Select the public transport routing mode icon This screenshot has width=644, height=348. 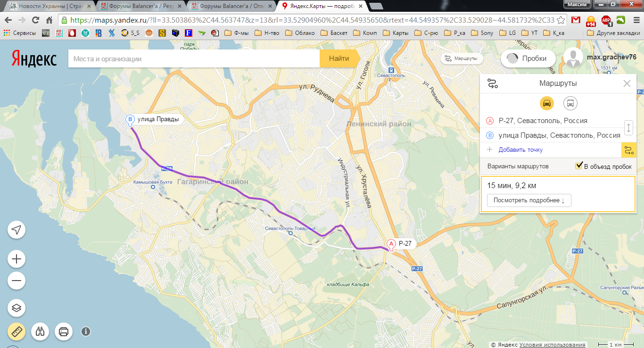(x=570, y=103)
